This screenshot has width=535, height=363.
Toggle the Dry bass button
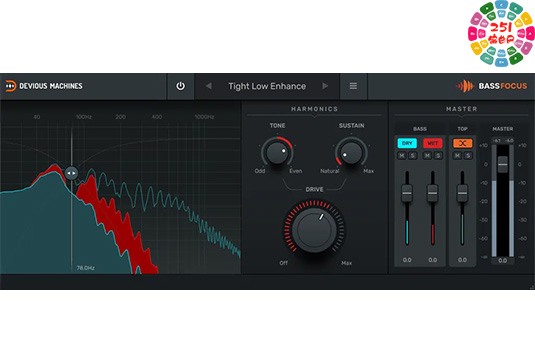coord(407,143)
